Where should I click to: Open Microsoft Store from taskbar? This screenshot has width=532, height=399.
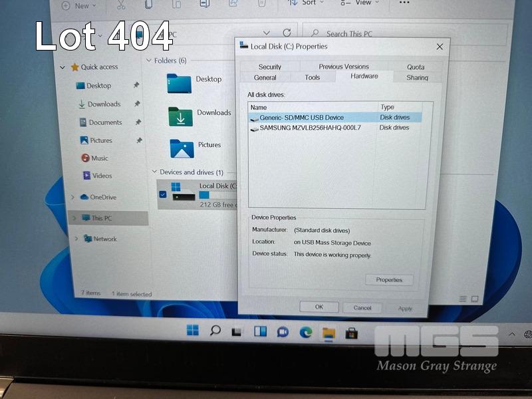click(351, 332)
